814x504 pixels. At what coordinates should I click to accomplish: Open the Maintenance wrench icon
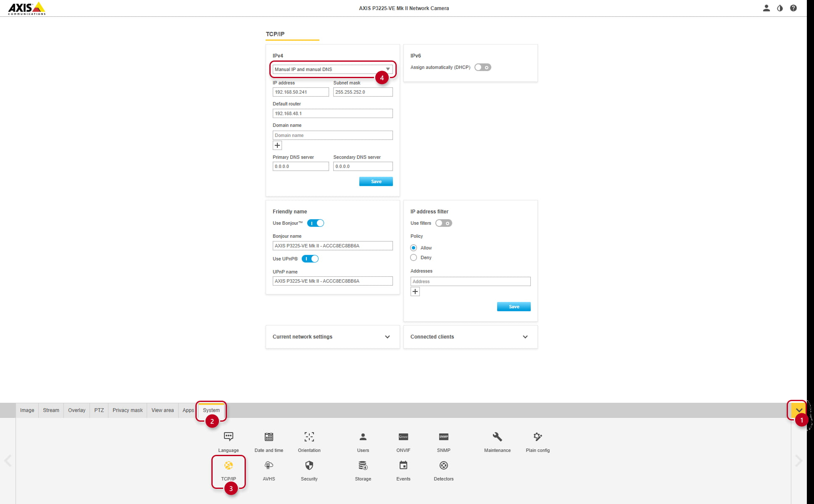click(498, 436)
